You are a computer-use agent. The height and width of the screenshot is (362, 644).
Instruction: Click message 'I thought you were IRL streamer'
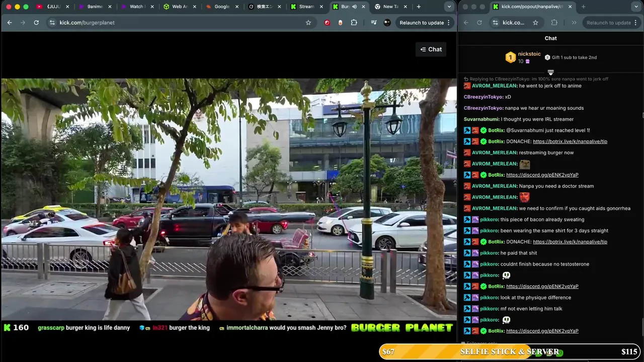click(x=537, y=119)
